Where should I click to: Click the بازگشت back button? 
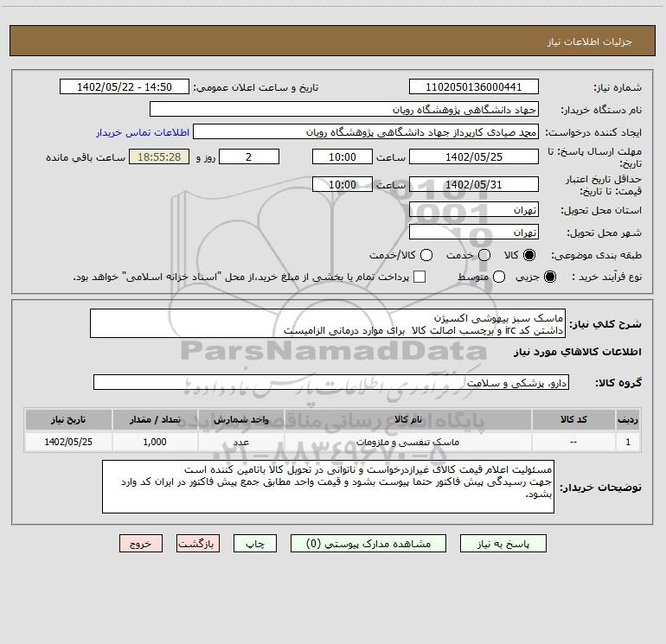click(x=198, y=544)
